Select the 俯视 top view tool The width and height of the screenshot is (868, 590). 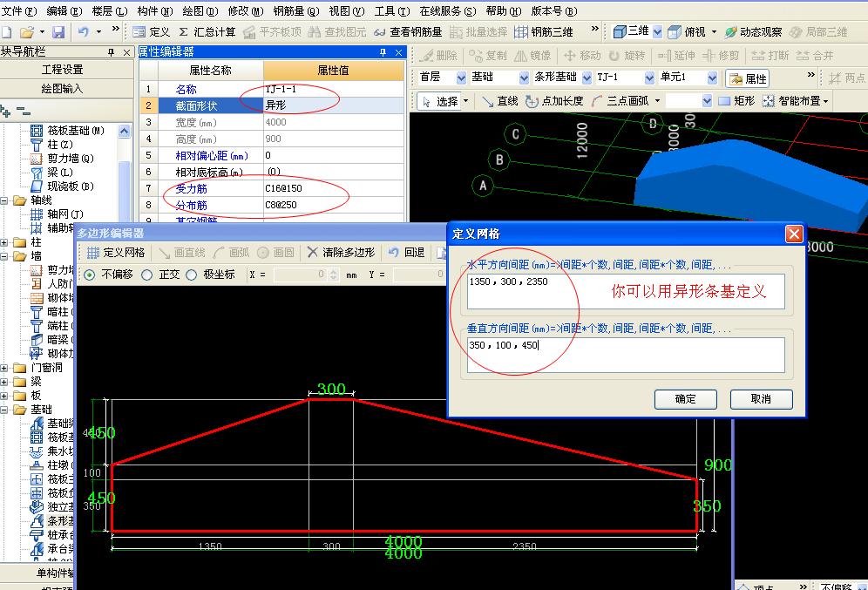pos(687,32)
